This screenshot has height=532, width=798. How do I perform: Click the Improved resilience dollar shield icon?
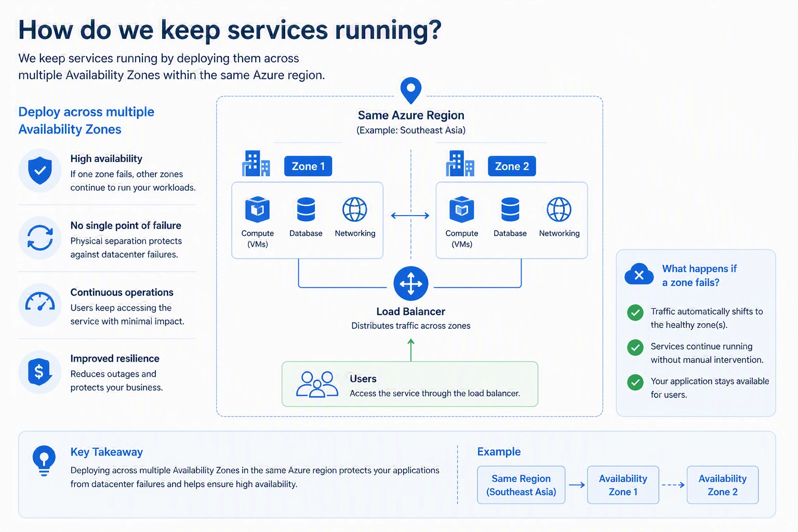[40, 371]
